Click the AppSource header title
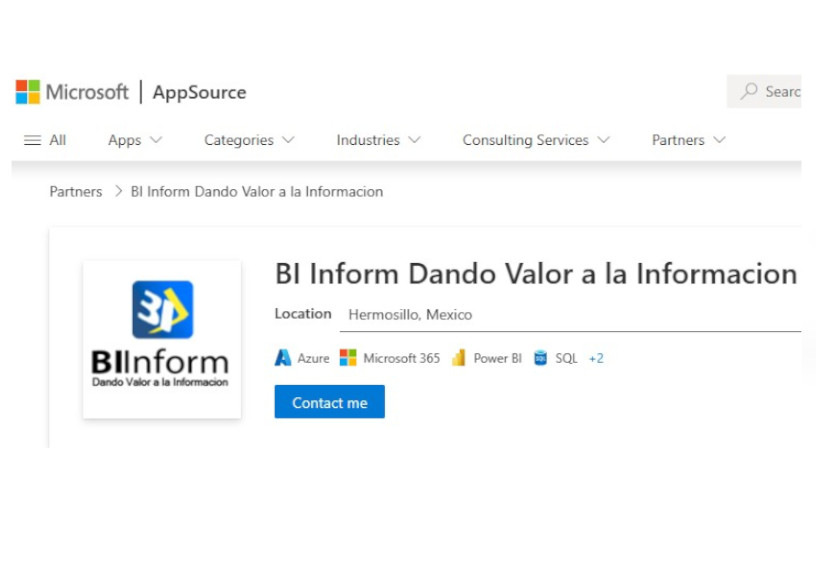The height and width of the screenshot is (561, 816). (x=199, y=93)
